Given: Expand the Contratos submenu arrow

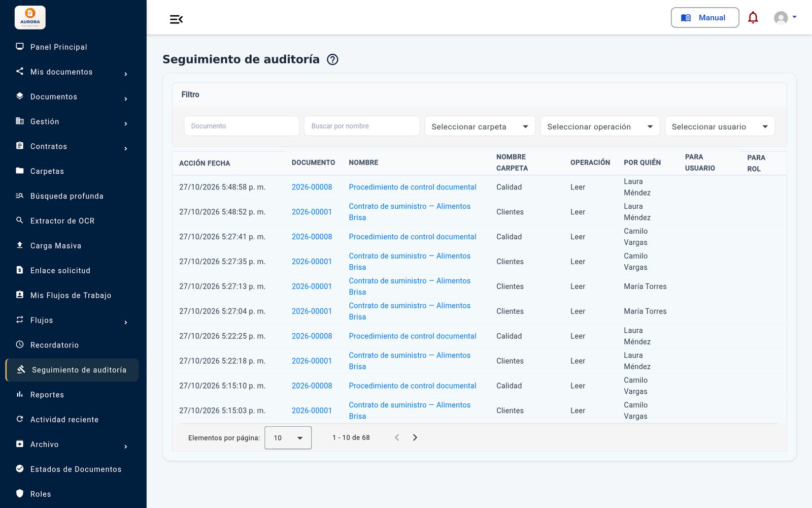Looking at the screenshot, I should tap(126, 148).
